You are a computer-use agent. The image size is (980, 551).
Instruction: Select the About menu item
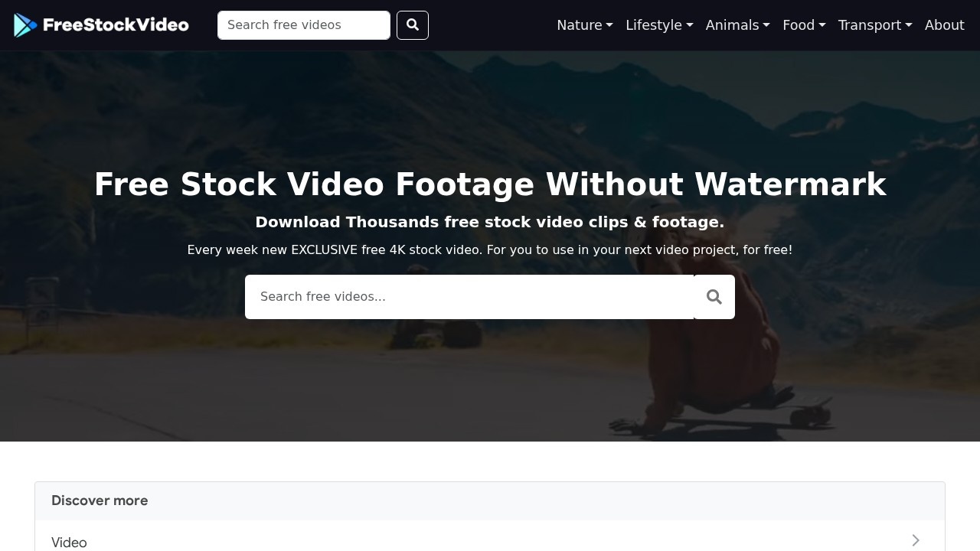coord(944,24)
